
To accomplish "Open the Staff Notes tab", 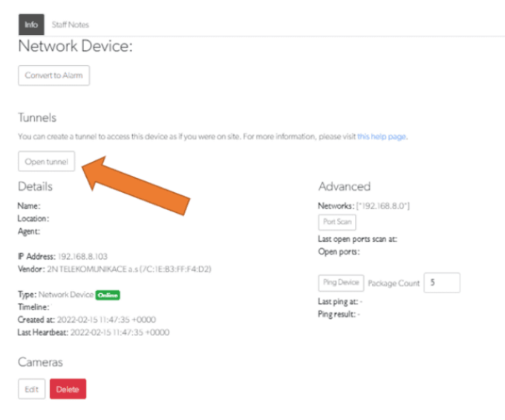I will click(x=70, y=24).
